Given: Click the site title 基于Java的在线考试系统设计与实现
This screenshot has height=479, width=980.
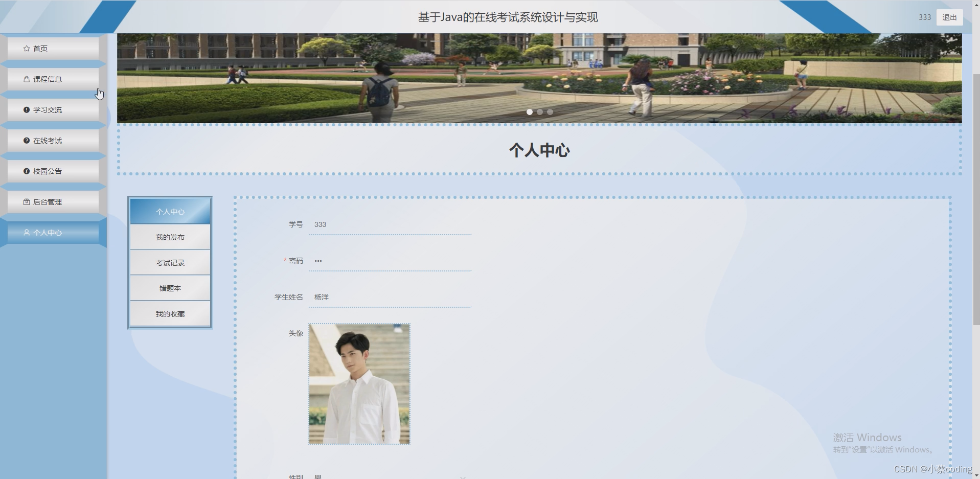Looking at the screenshot, I should (508, 17).
